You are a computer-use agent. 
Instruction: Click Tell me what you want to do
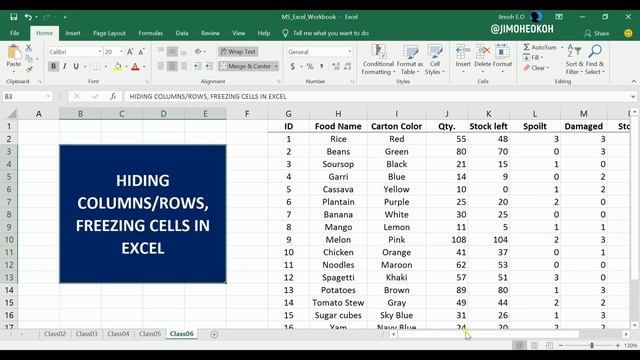331,33
